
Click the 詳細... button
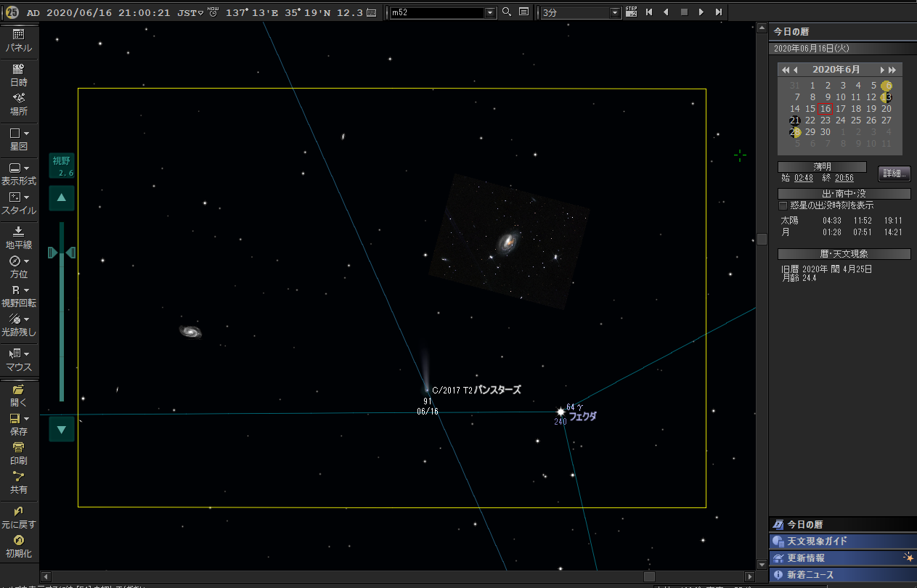point(894,173)
